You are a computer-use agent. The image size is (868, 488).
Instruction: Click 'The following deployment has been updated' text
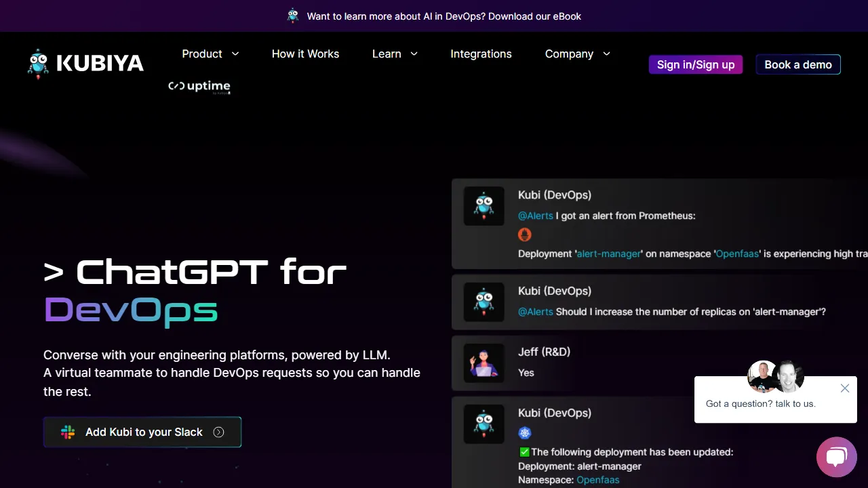632,452
